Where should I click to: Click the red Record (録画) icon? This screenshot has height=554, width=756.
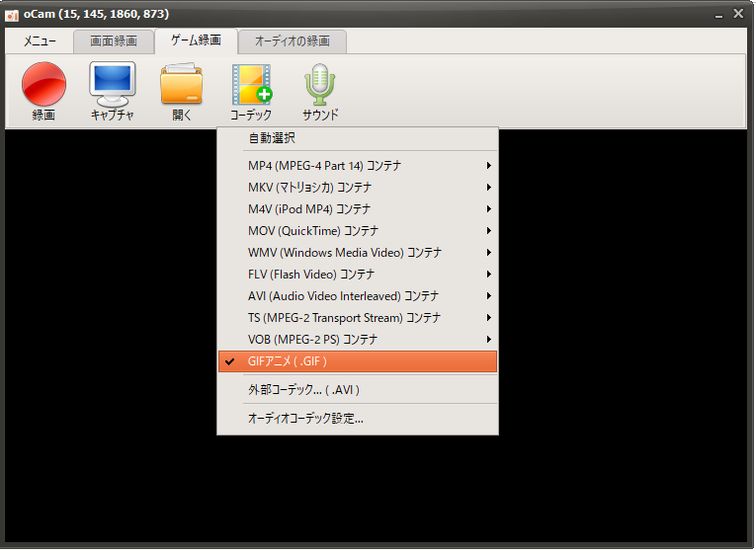pyautogui.click(x=43, y=85)
